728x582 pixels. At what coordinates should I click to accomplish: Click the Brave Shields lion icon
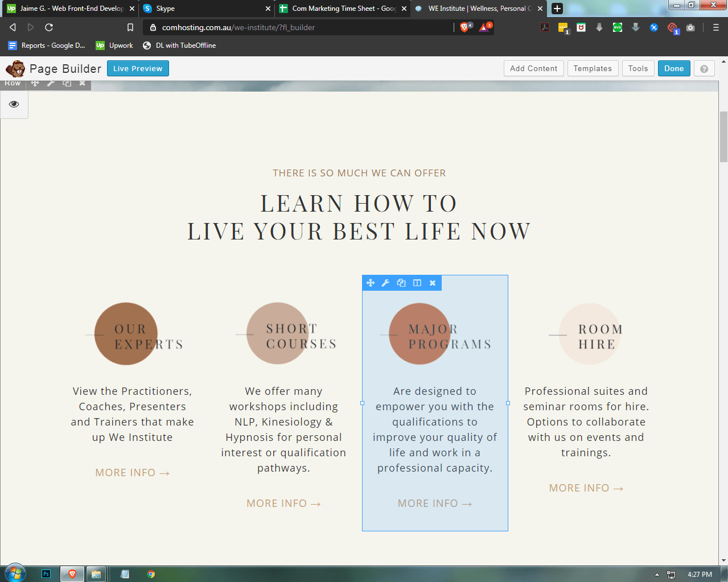[464, 27]
